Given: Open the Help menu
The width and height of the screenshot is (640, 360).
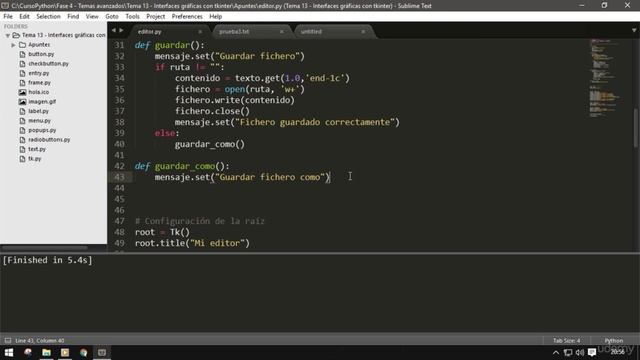Looking at the screenshot, I should pyautogui.click(x=216, y=16).
